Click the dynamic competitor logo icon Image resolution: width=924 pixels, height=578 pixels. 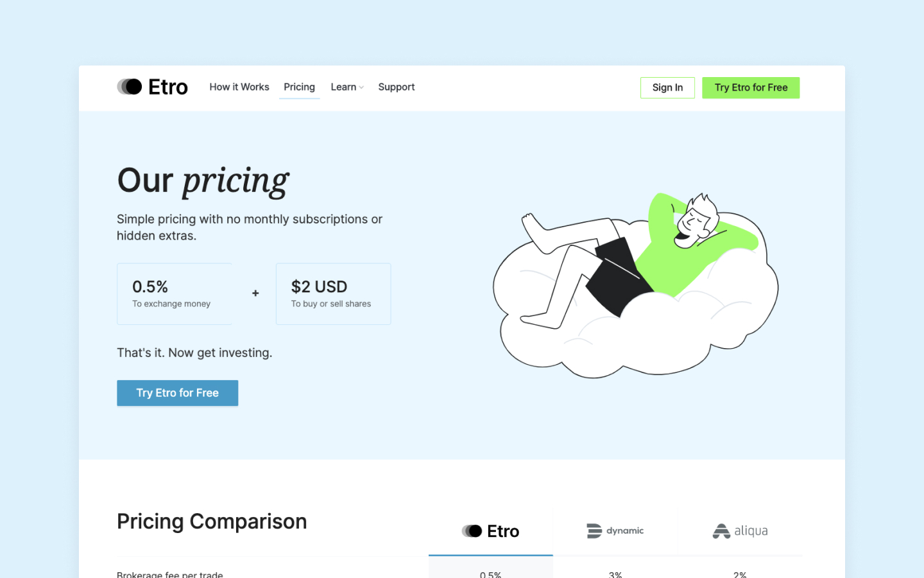(594, 531)
